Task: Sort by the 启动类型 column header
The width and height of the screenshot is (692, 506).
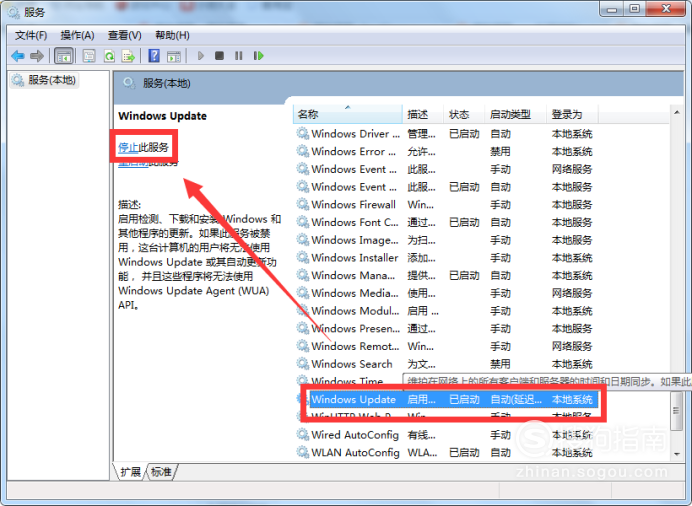Action: tap(515, 114)
